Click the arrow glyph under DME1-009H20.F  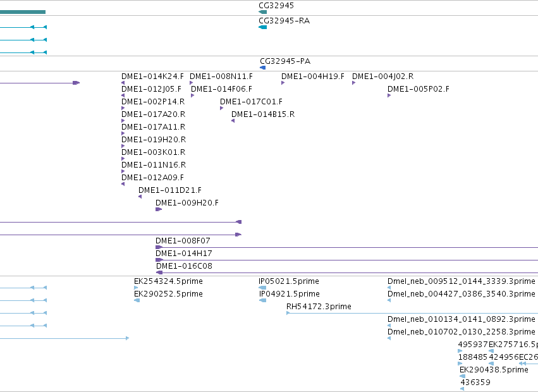pyautogui.click(x=159, y=209)
